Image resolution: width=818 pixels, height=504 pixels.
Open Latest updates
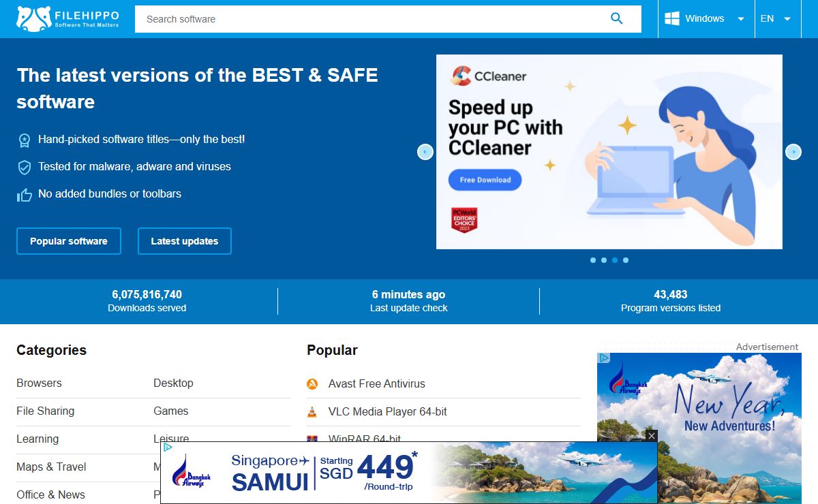pos(185,241)
